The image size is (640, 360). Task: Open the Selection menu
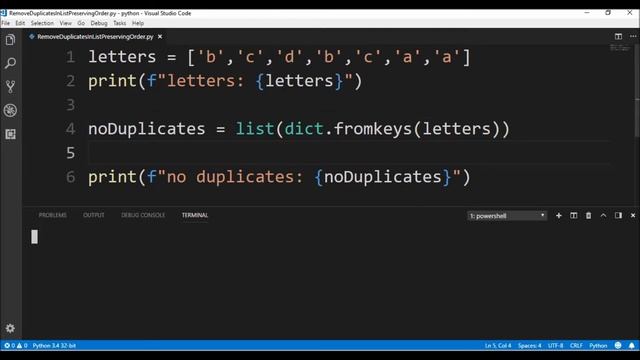42,23
